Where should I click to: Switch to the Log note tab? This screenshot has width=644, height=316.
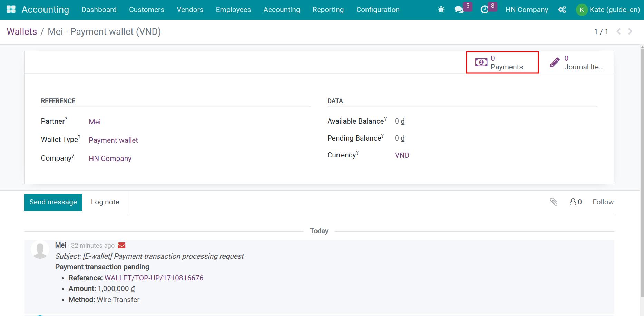click(105, 202)
